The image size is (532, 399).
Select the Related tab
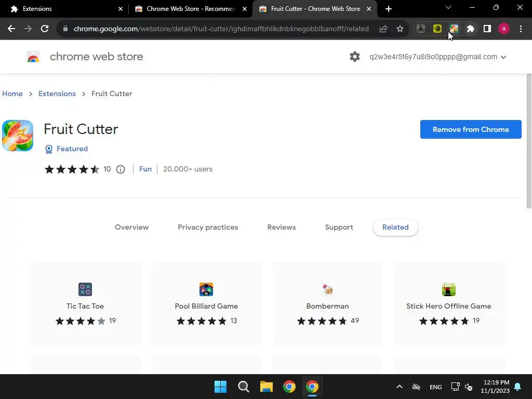click(x=395, y=228)
